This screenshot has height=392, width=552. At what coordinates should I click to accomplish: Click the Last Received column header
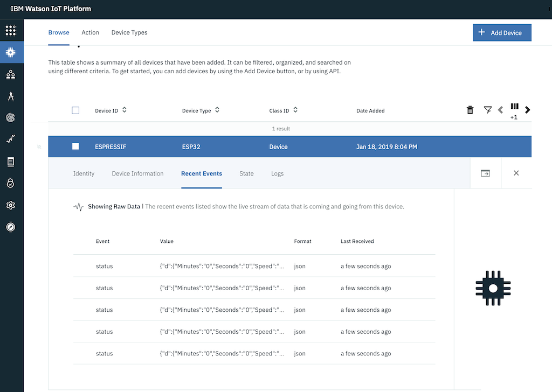pos(357,241)
